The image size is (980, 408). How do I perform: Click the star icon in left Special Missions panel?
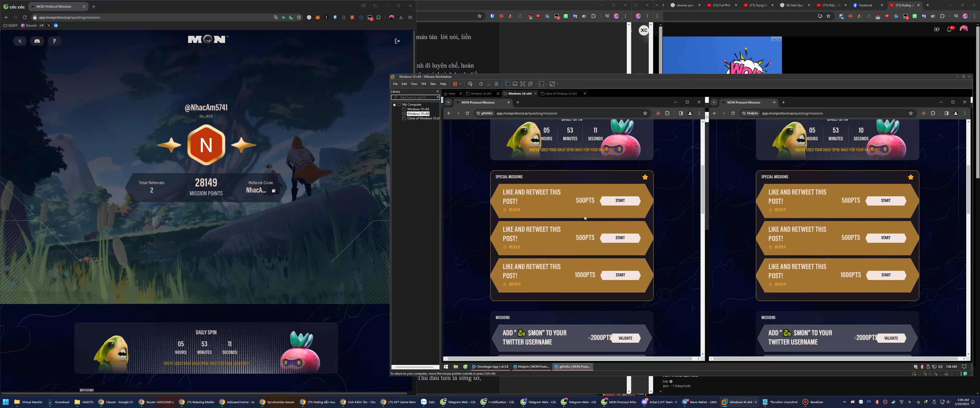[x=645, y=177]
